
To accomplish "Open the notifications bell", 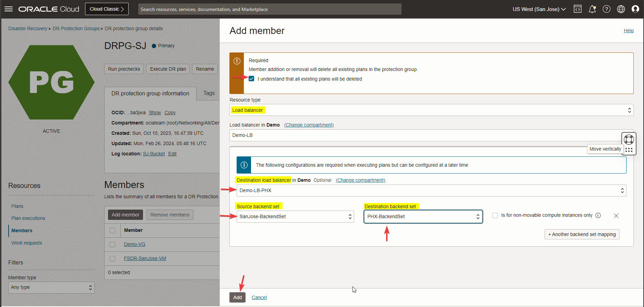I will tap(592, 9).
